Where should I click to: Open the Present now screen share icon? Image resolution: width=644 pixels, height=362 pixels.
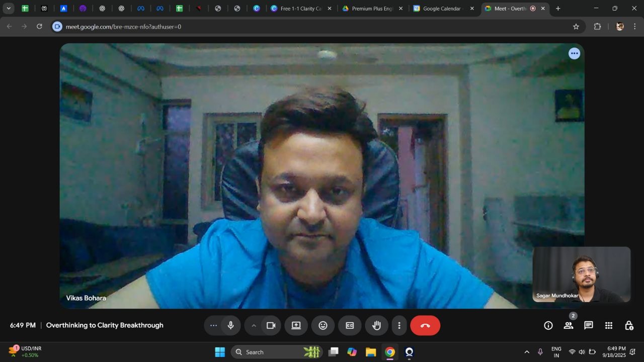(296, 325)
